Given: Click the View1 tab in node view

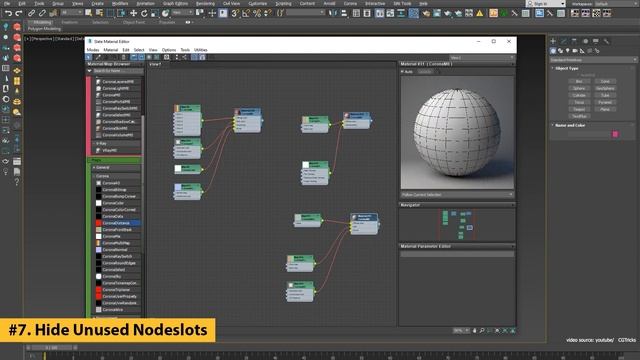Looking at the screenshot, I should pyautogui.click(x=155, y=64).
